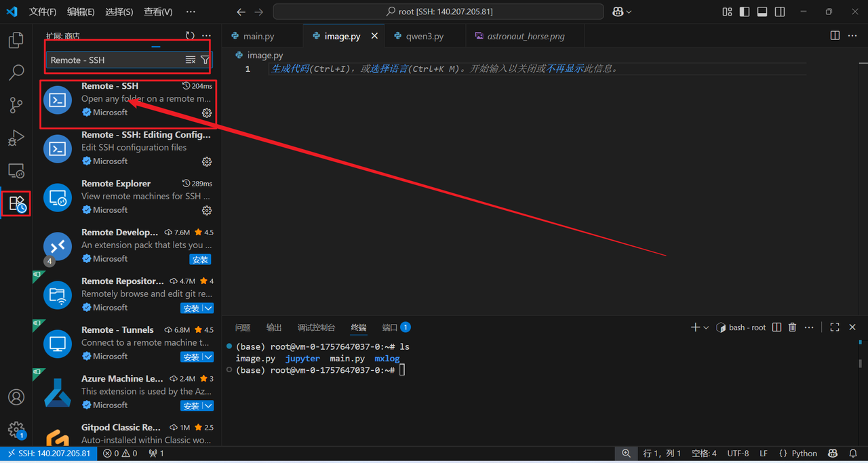Image resolution: width=868 pixels, height=463 pixels.
Task: Customize layout from title bar
Action: pyautogui.click(x=728, y=12)
